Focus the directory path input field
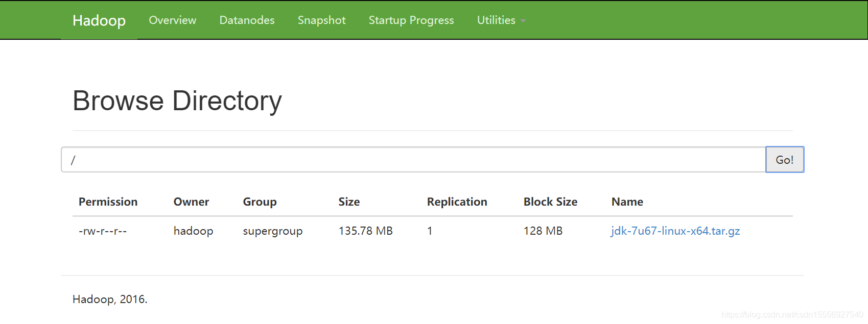Viewport: 868px width, 324px height. pyautogui.click(x=413, y=160)
